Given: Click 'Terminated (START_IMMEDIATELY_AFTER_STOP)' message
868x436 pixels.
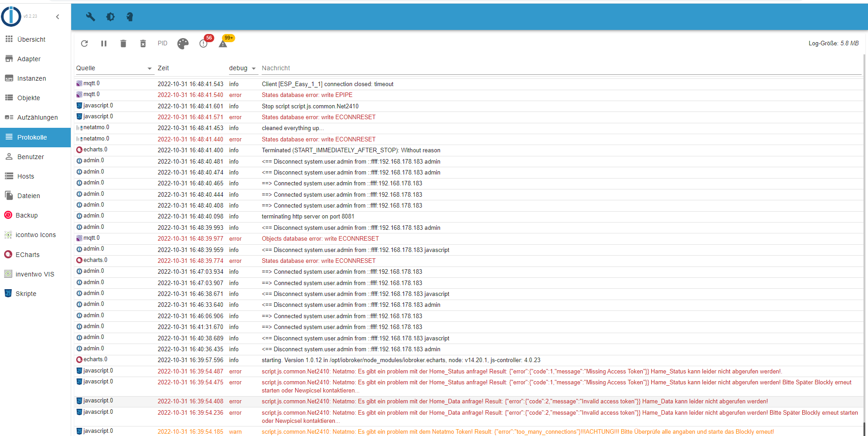Looking at the screenshot, I should [351, 150].
